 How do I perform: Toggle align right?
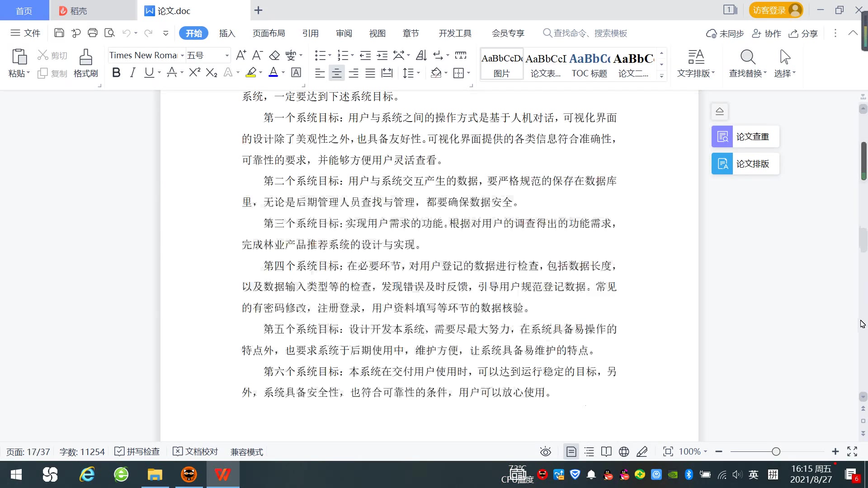pyautogui.click(x=354, y=73)
